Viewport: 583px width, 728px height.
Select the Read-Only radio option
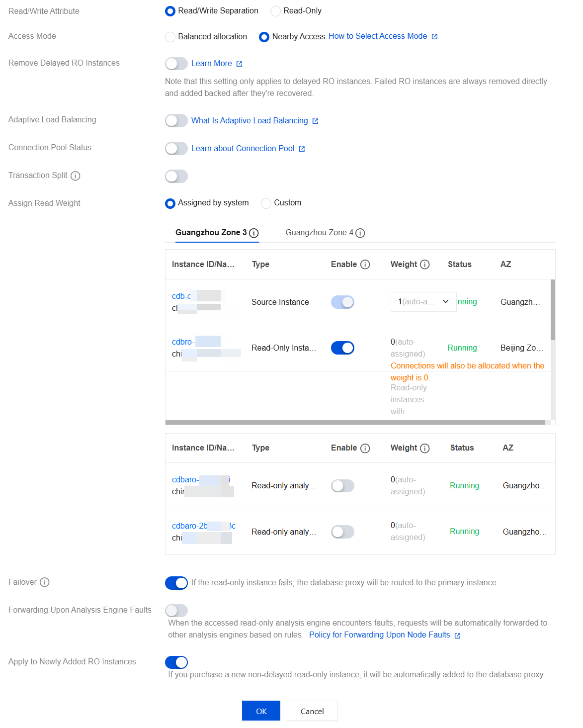(x=275, y=11)
